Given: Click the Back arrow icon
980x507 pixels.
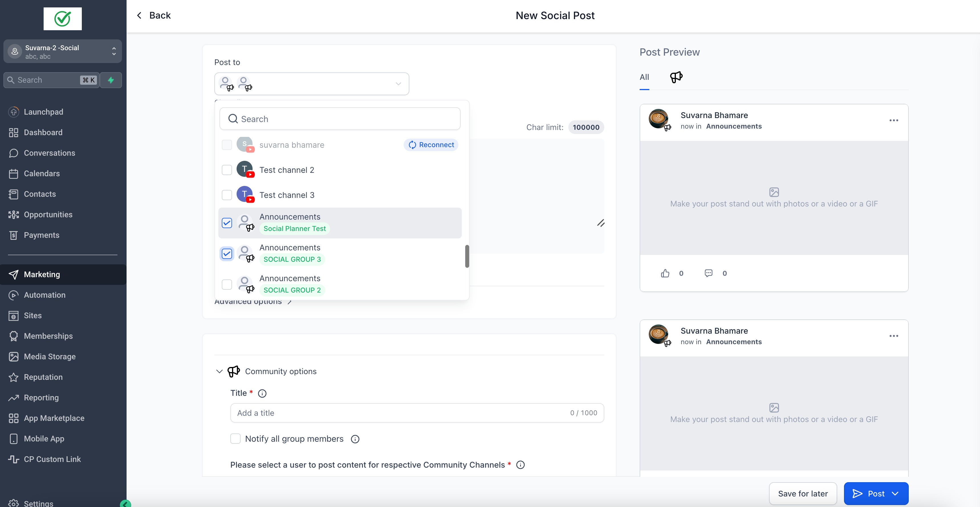Looking at the screenshot, I should coord(139,15).
